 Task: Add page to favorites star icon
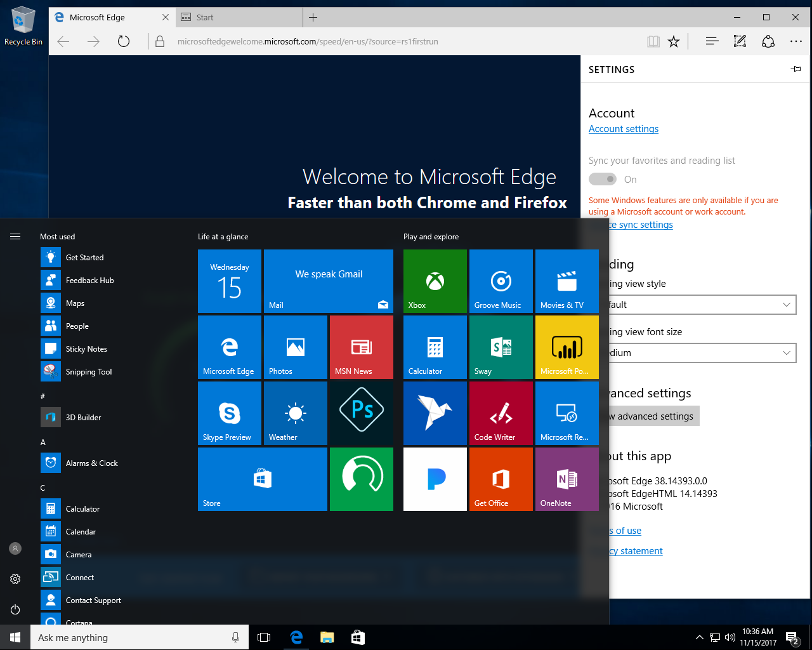click(x=674, y=41)
